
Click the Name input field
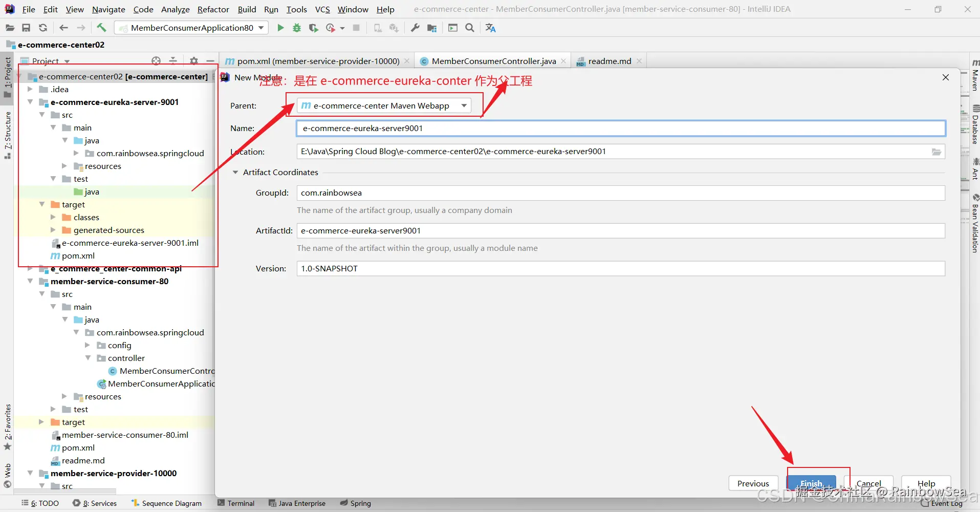tap(621, 128)
